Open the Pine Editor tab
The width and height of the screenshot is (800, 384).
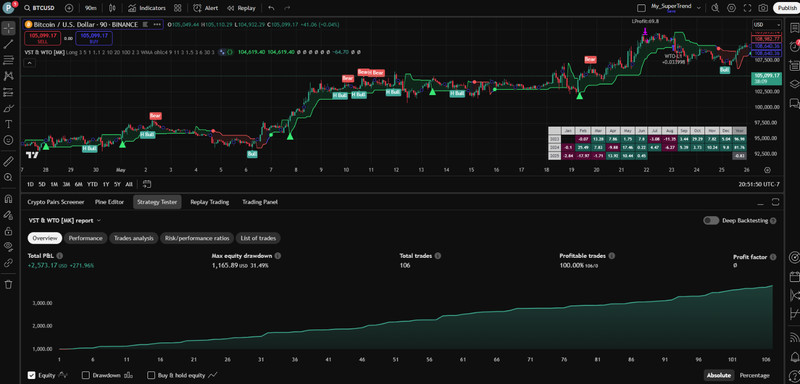(x=109, y=202)
